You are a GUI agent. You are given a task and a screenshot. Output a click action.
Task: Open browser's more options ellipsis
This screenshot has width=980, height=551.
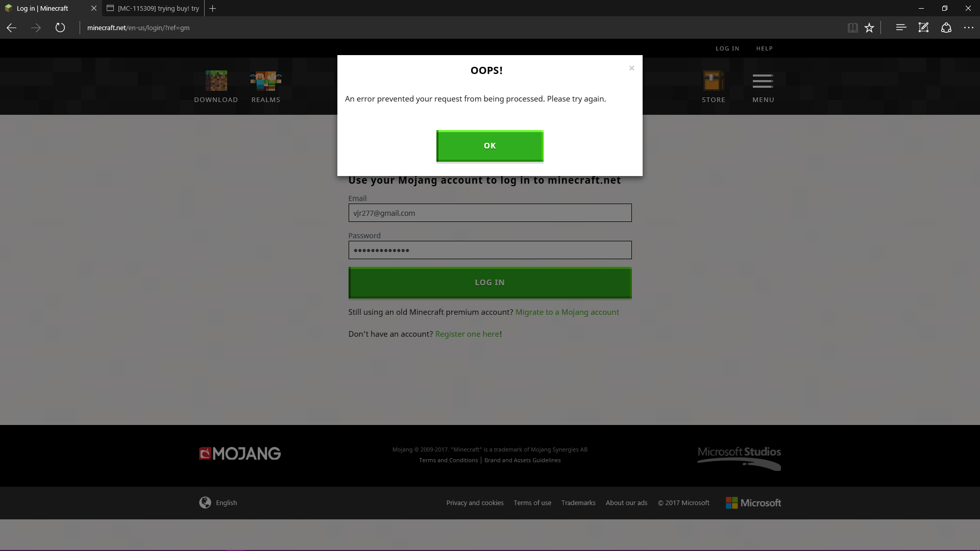pyautogui.click(x=968, y=28)
